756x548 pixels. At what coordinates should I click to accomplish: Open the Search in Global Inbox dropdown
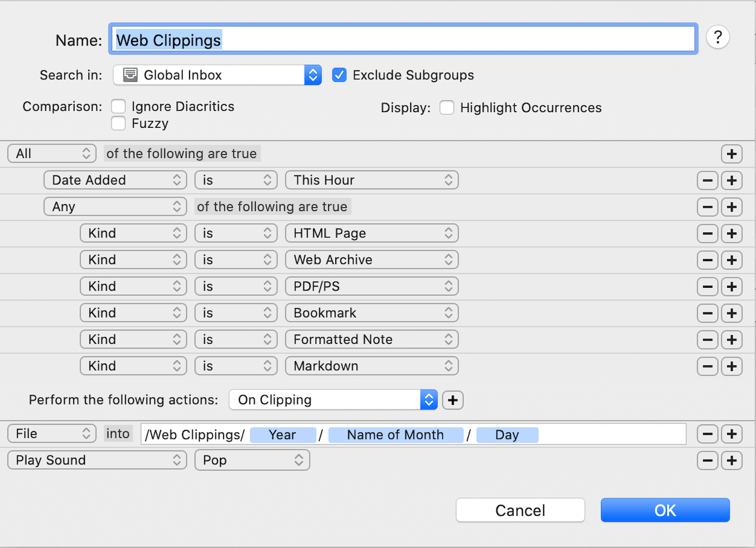(217, 75)
